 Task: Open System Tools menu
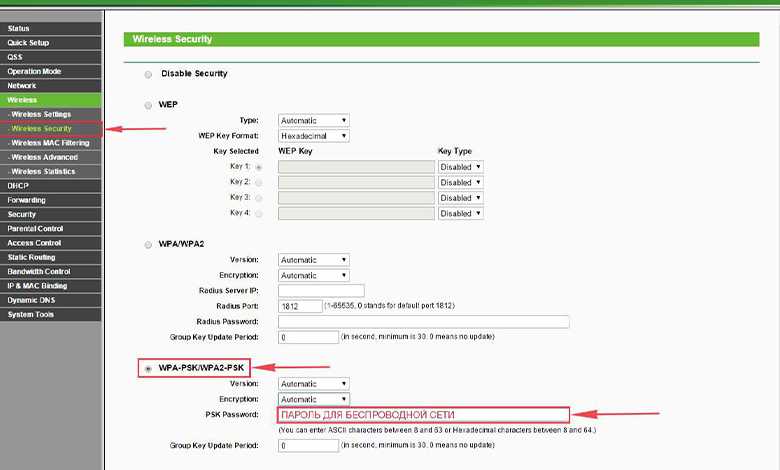[x=51, y=315]
